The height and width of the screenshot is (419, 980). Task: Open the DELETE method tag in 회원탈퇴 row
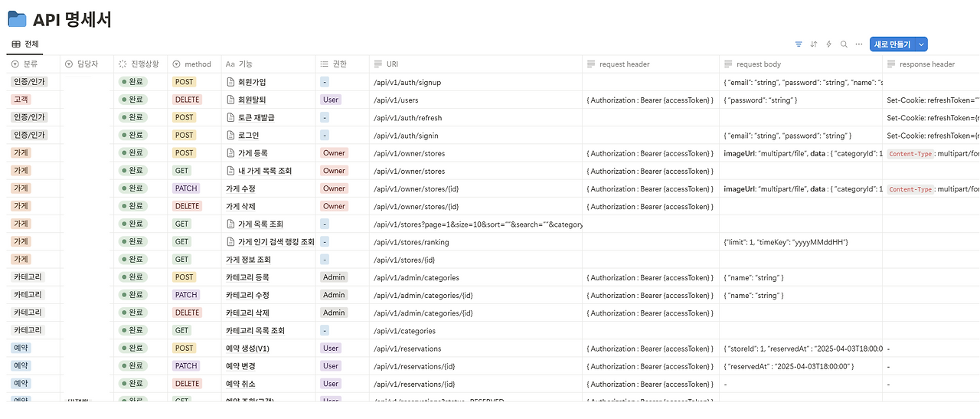(x=187, y=100)
